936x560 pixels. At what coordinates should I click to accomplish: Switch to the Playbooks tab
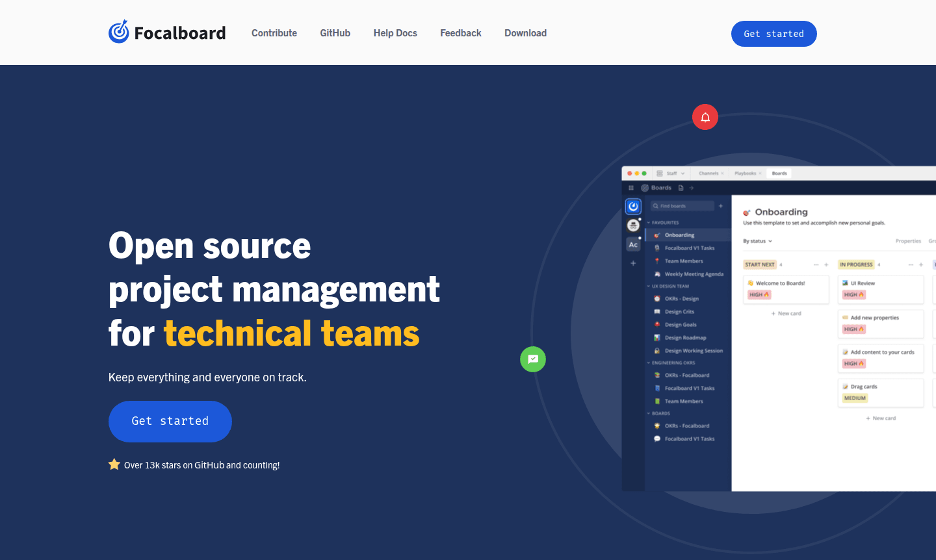click(746, 173)
